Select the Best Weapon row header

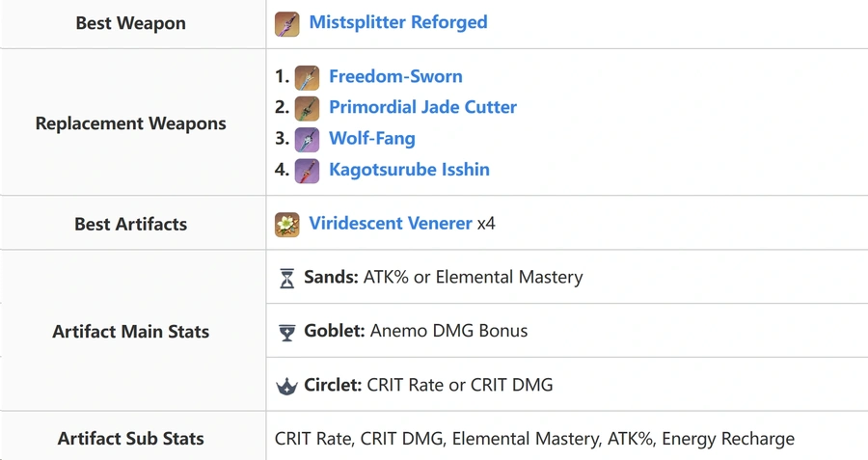pos(133,24)
